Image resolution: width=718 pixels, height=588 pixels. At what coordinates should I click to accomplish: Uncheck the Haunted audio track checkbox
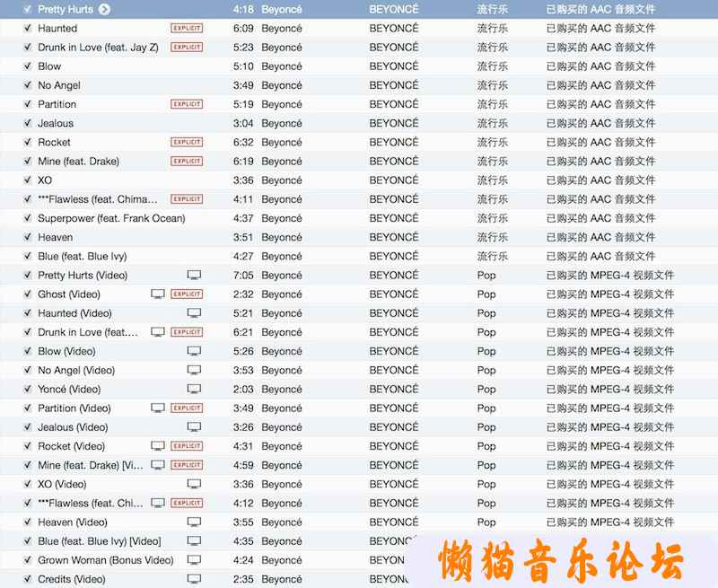pos(28,29)
